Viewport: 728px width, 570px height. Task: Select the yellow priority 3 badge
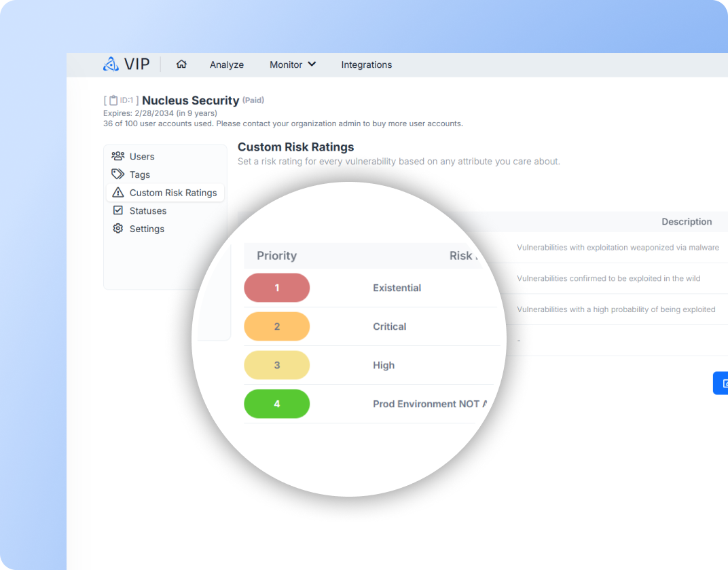click(276, 365)
